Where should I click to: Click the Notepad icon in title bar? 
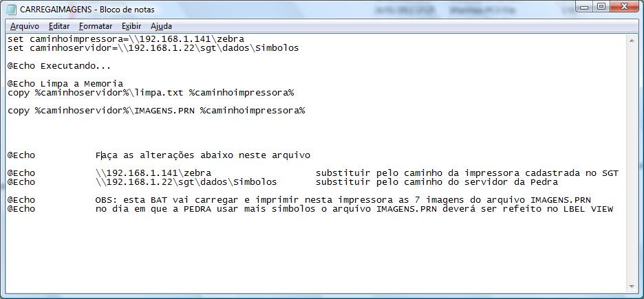pos(12,9)
